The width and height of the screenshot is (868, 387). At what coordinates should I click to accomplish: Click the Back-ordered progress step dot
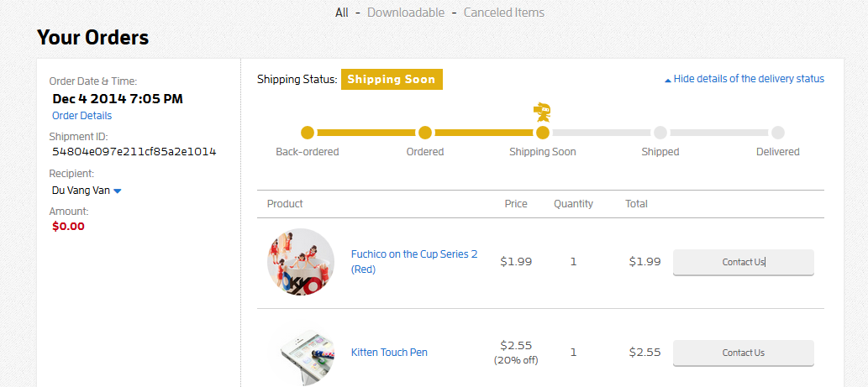308,133
